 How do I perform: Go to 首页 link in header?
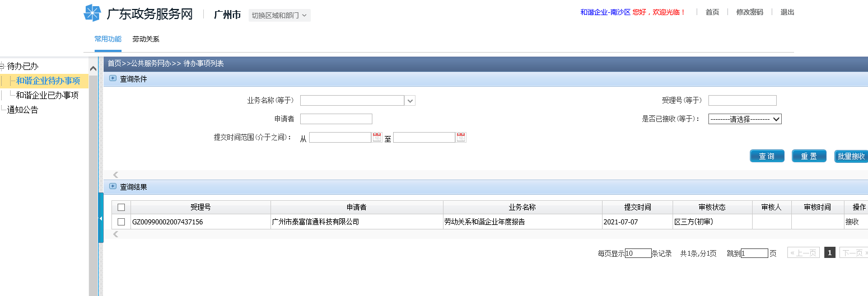click(712, 12)
